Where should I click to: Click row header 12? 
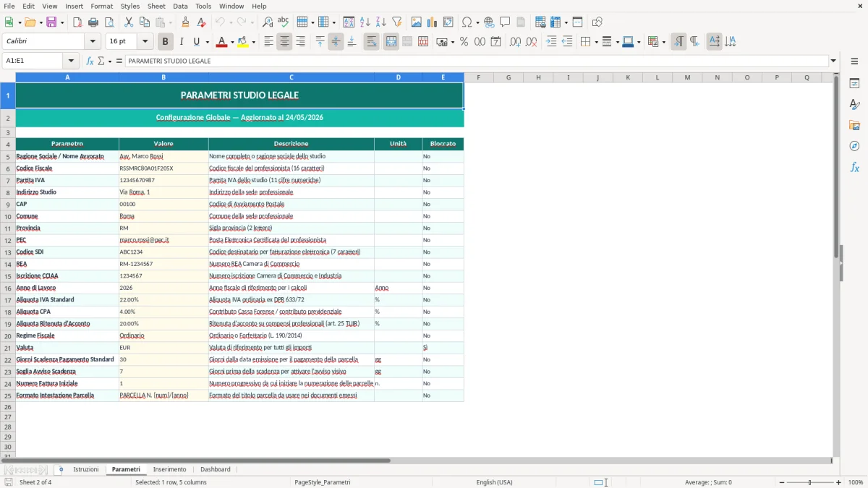pyautogui.click(x=8, y=240)
